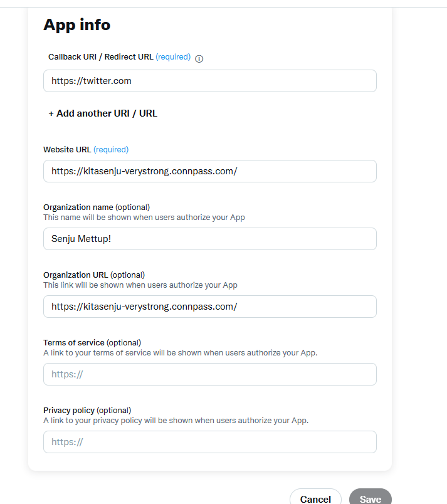Click the blue required tag beside Callback URI
The height and width of the screenshot is (504, 447).
click(x=173, y=57)
